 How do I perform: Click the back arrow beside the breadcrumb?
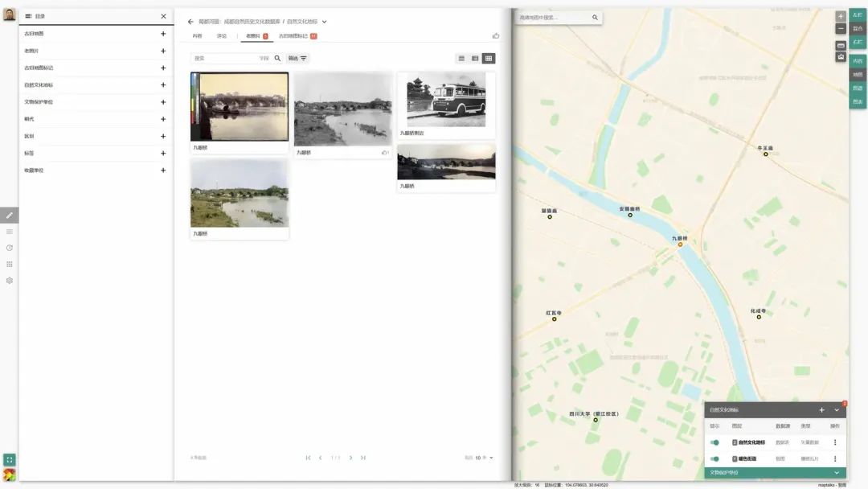point(190,22)
